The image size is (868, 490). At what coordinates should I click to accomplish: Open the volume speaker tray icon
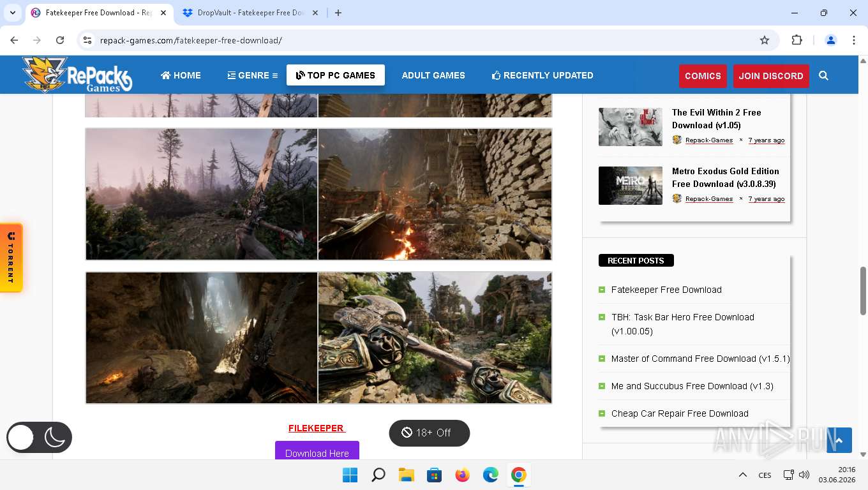click(x=804, y=475)
